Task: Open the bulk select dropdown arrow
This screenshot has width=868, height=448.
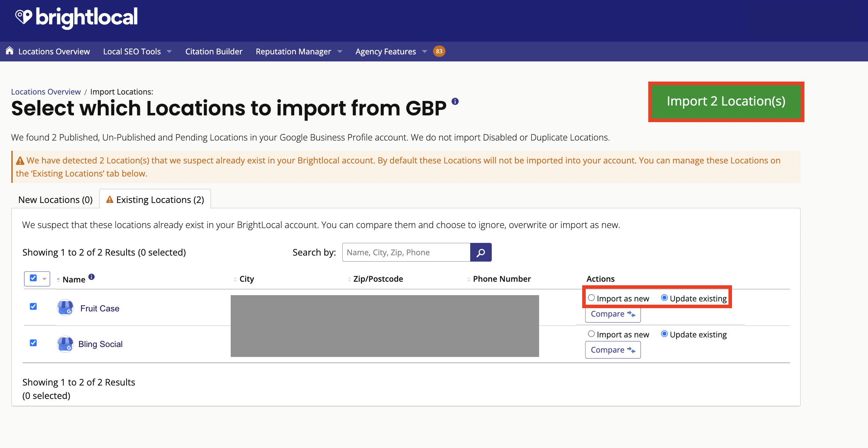Action: [45, 279]
